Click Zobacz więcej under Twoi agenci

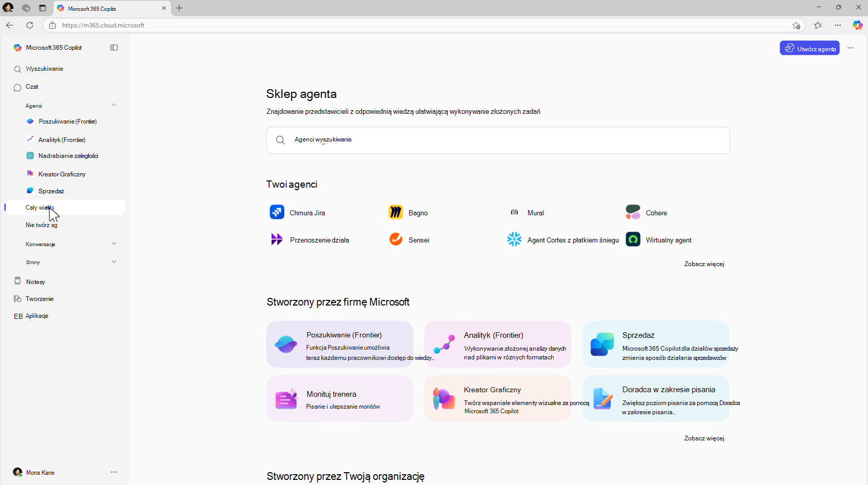pyautogui.click(x=704, y=264)
